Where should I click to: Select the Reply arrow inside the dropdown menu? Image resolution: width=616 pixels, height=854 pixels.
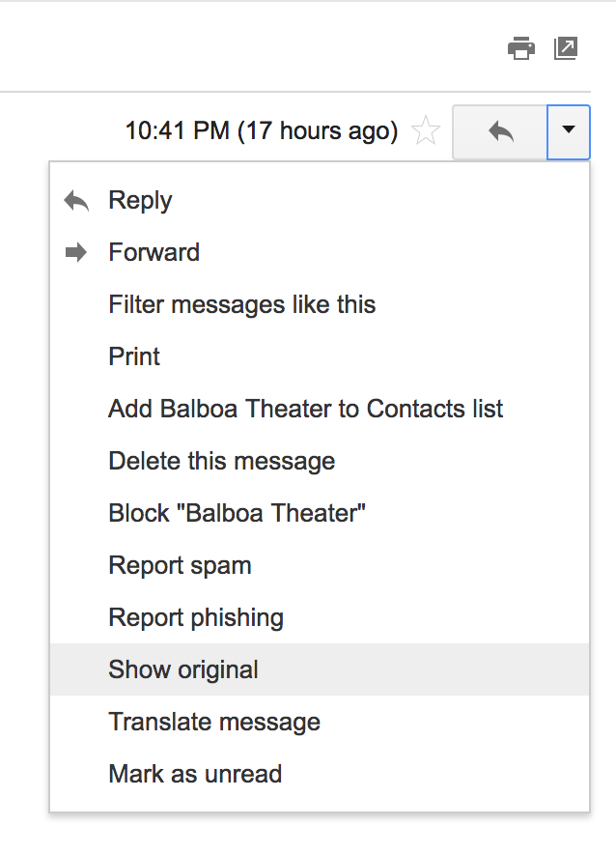(x=76, y=200)
